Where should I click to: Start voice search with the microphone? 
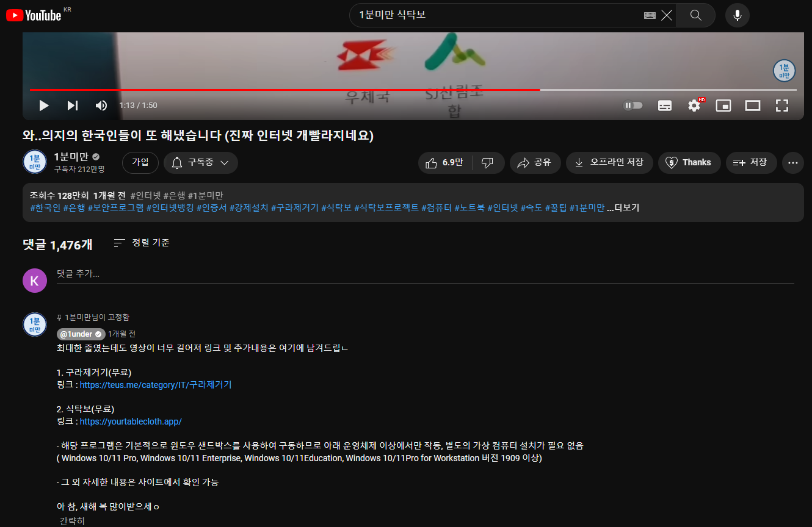pyautogui.click(x=738, y=15)
